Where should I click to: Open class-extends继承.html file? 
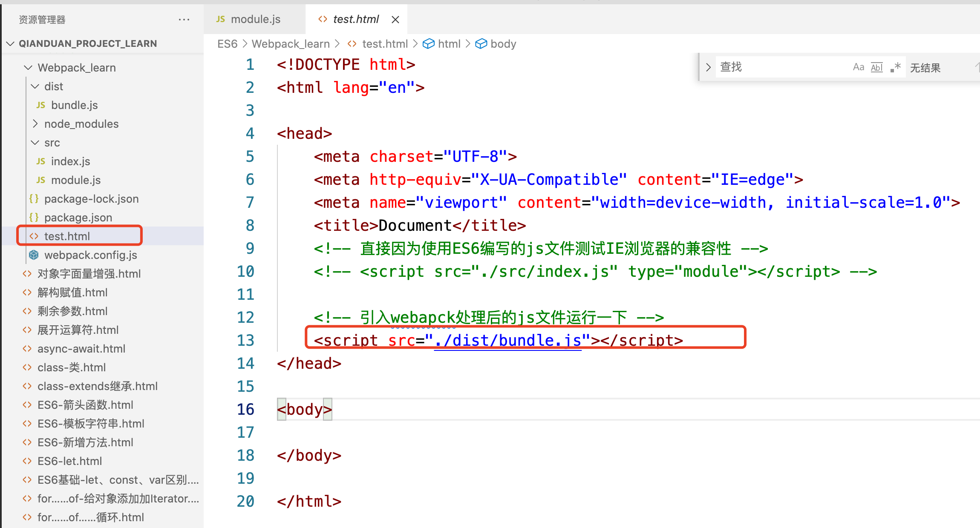coord(98,386)
